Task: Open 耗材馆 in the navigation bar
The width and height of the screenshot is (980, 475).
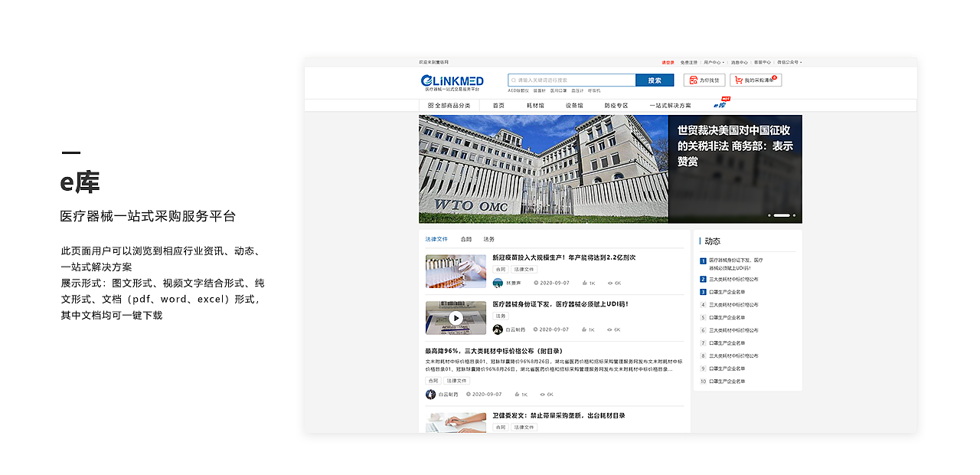Action: [535, 106]
